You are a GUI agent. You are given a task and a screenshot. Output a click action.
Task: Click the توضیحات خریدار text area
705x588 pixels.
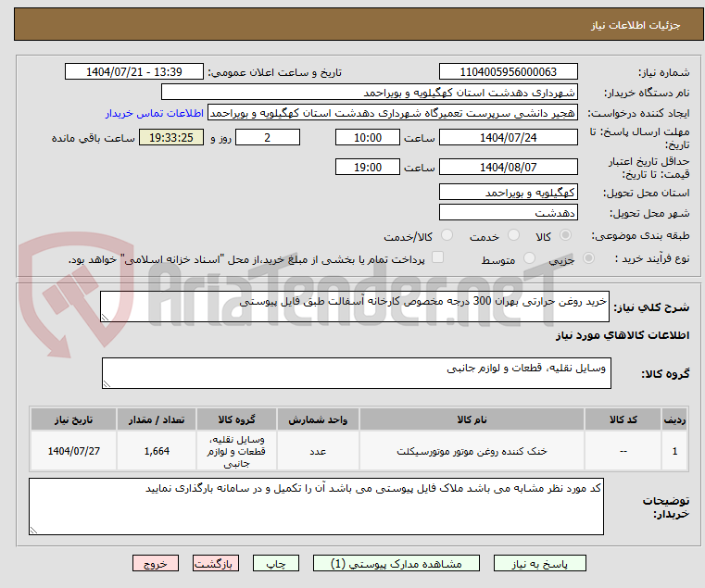pos(316,507)
